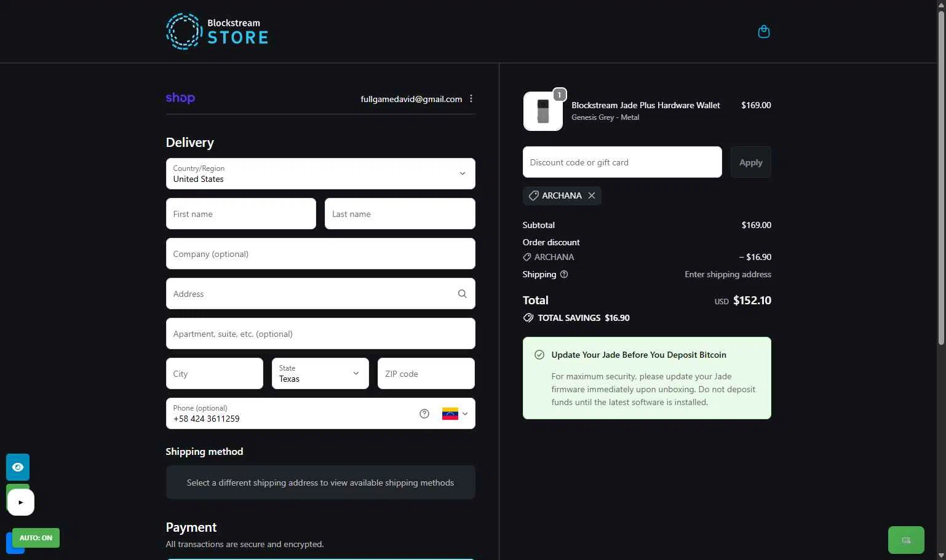Click the ZIP code field
Screen dimensions: 946x560
point(426,374)
